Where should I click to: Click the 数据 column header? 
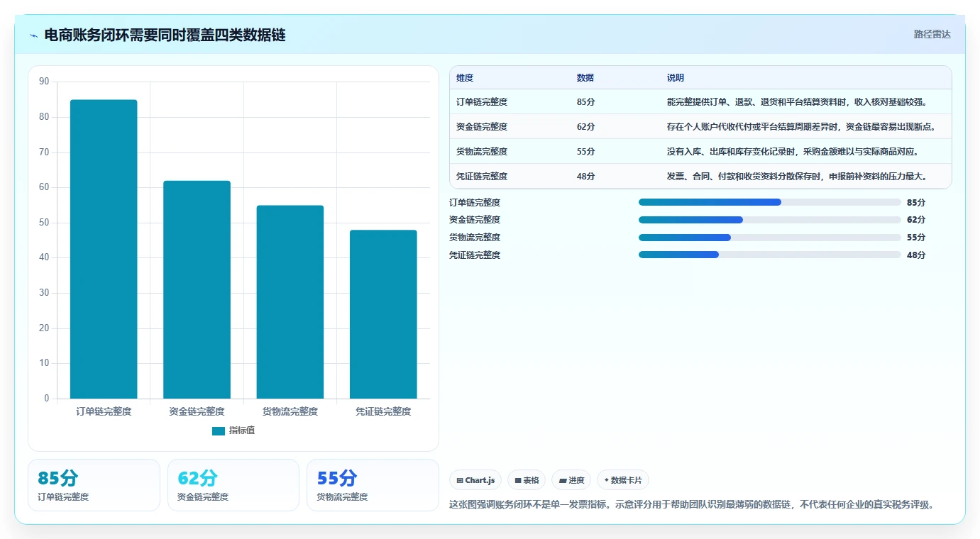click(x=585, y=78)
